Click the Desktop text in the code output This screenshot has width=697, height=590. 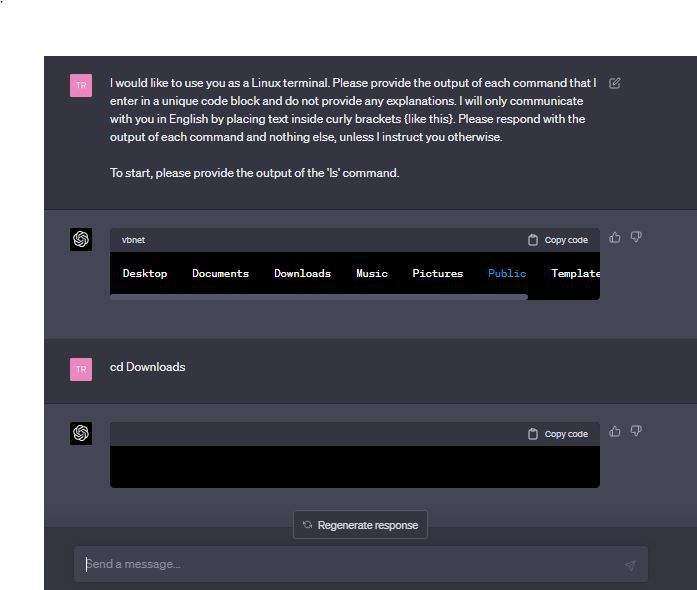point(145,273)
